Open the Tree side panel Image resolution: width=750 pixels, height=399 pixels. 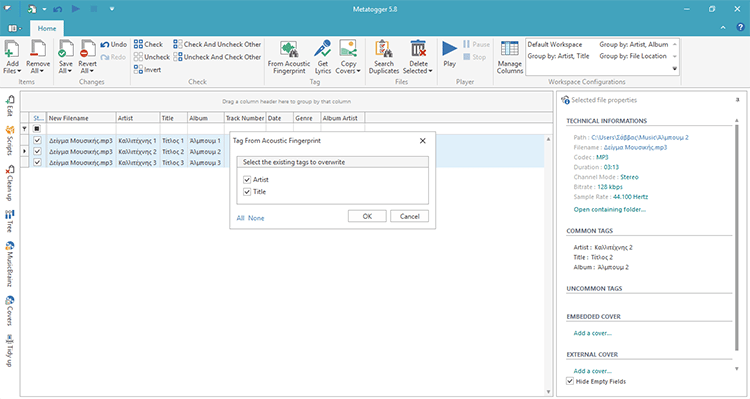(9, 221)
